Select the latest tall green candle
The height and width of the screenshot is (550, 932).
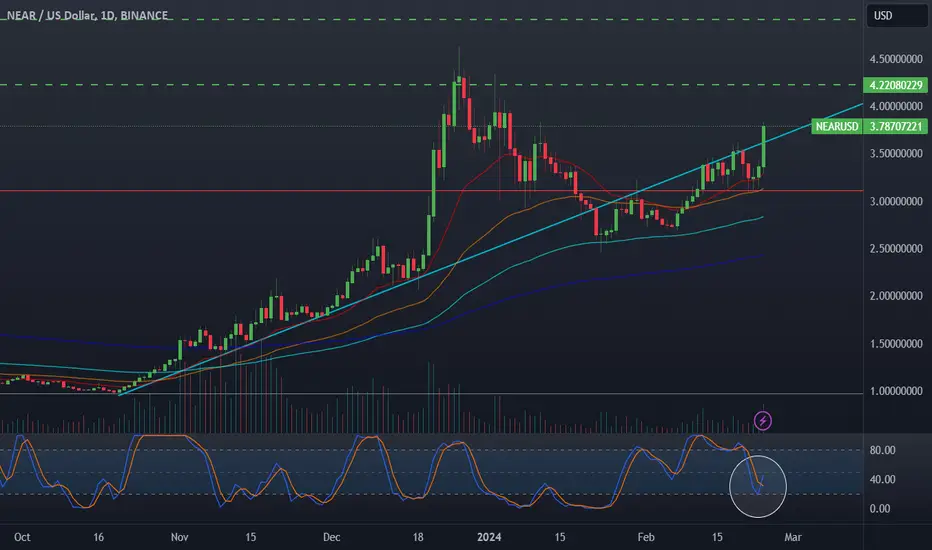[x=764, y=146]
